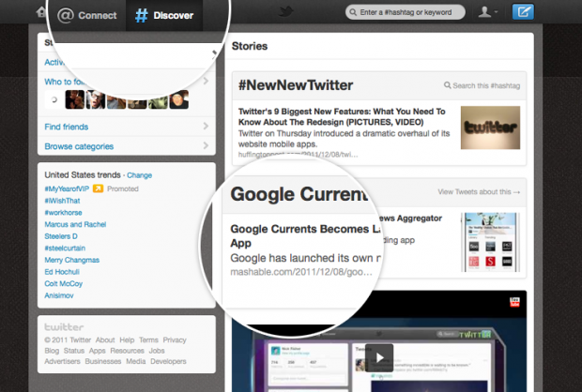The width and height of the screenshot is (582, 392).
Task: Click View Tweets about this link
Action: pos(479,191)
